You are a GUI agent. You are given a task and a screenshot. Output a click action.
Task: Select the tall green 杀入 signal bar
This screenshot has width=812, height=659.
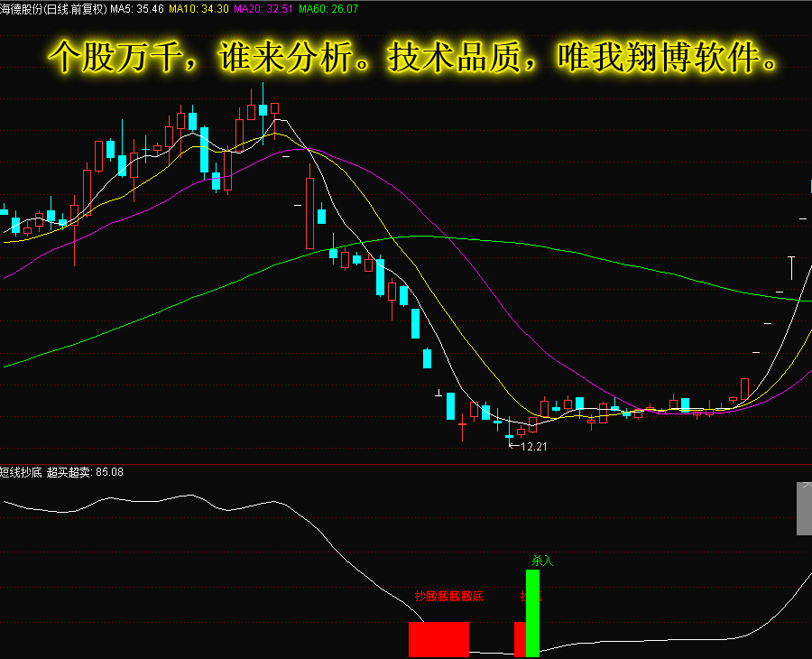[x=532, y=613]
